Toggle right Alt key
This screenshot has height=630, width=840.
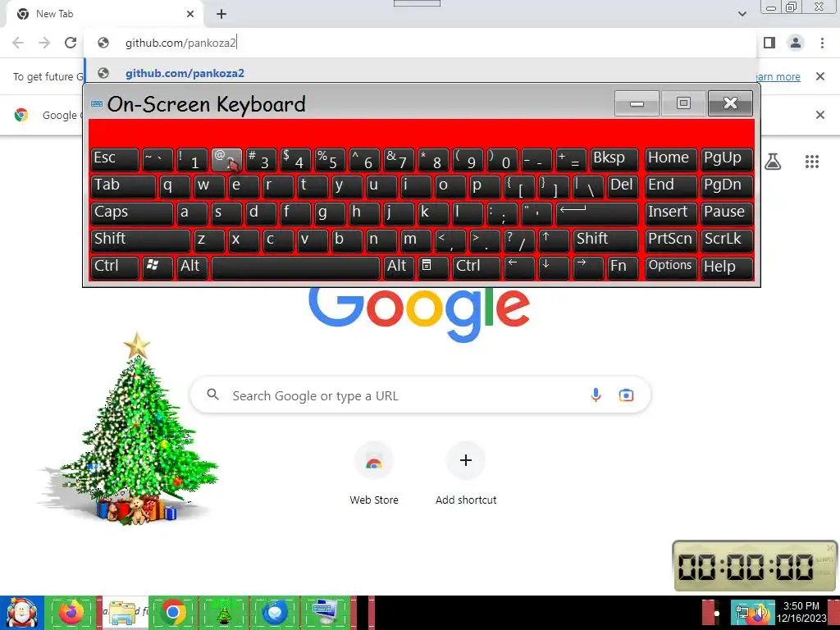click(x=399, y=267)
